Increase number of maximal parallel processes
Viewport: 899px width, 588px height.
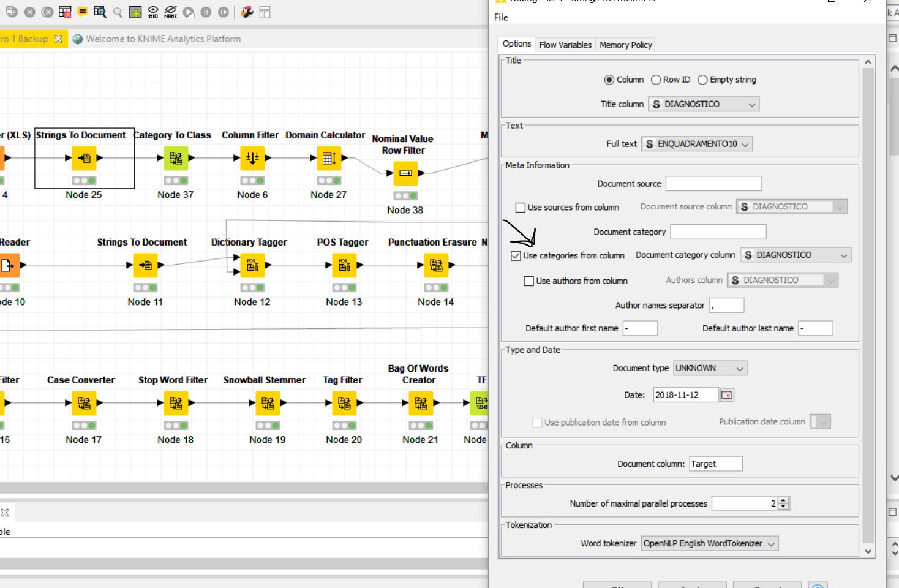click(783, 500)
